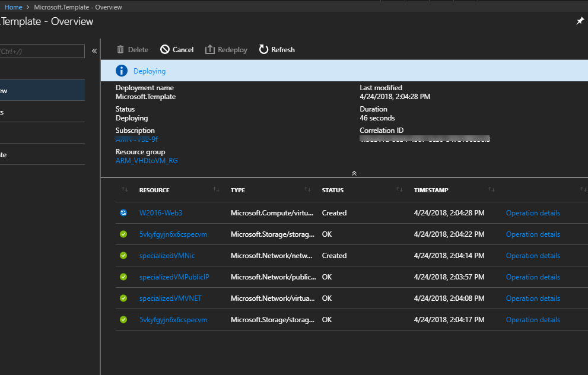
Task: Pin the blade to dashboard
Action: pos(580,21)
